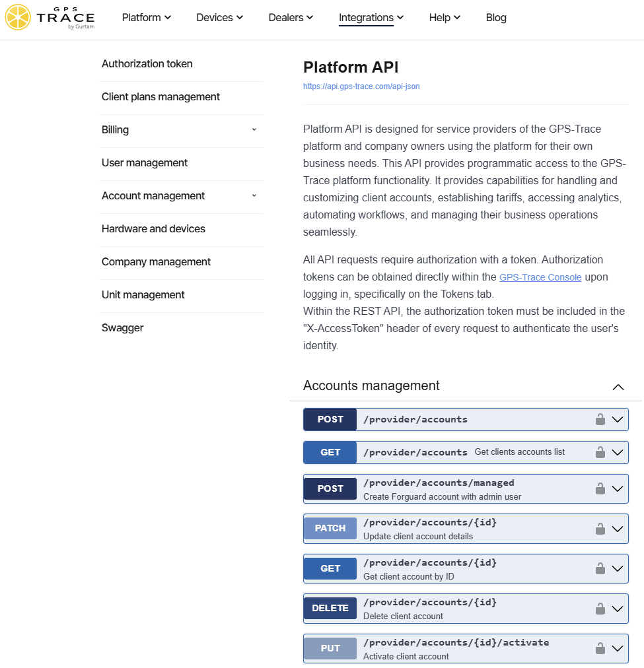
Task: Select Company management in sidebar
Action: pos(156,261)
